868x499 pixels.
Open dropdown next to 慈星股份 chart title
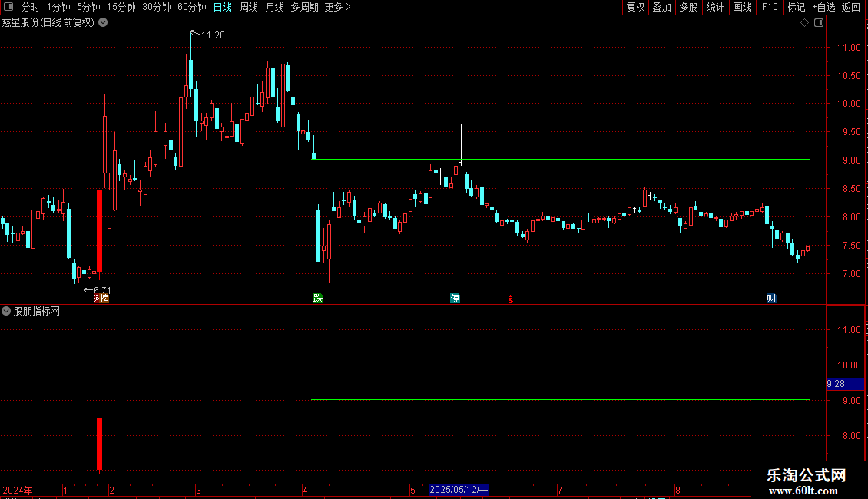coord(103,23)
